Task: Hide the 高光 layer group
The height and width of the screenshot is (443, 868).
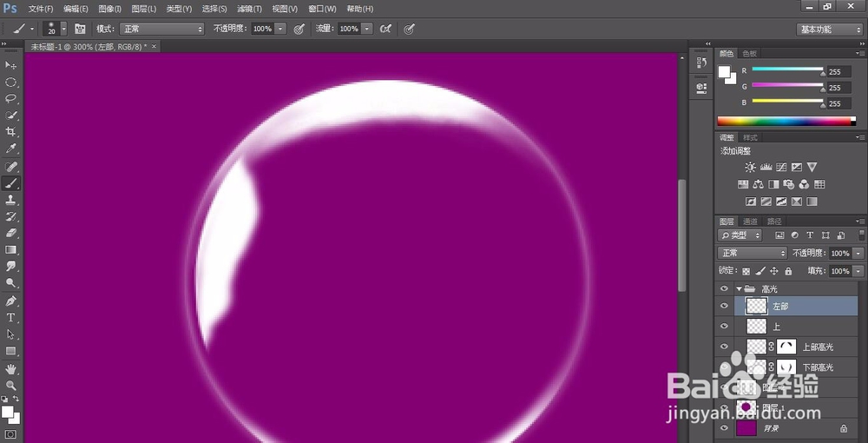Action: [x=723, y=288]
